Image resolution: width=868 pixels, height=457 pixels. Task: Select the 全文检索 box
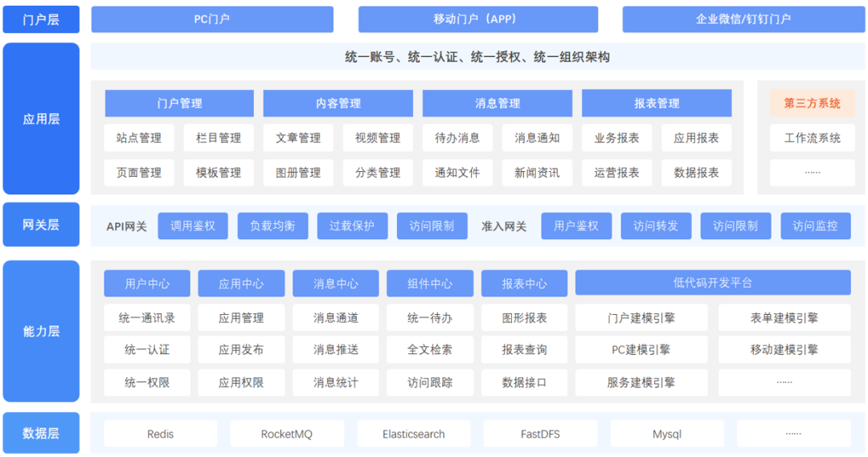pyautogui.click(x=430, y=349)
